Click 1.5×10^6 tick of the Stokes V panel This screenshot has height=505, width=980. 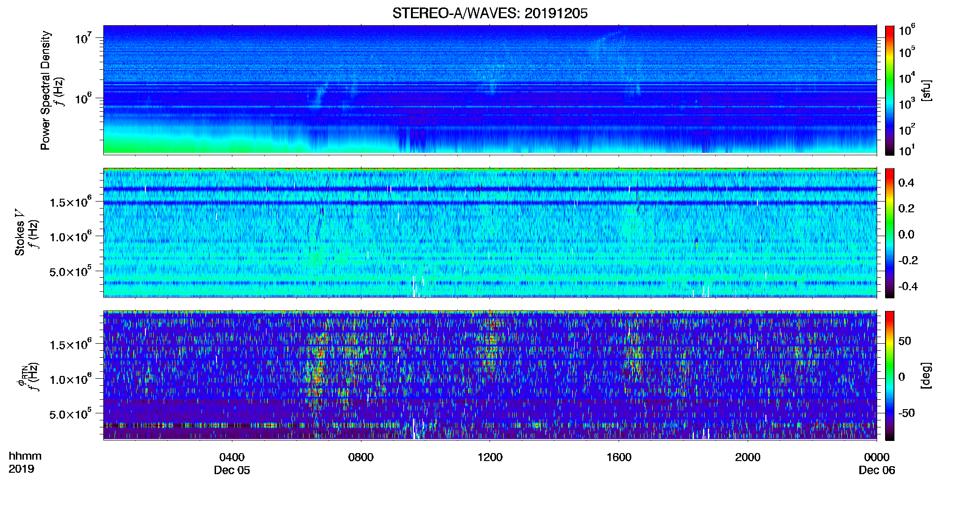click(71, 202)
